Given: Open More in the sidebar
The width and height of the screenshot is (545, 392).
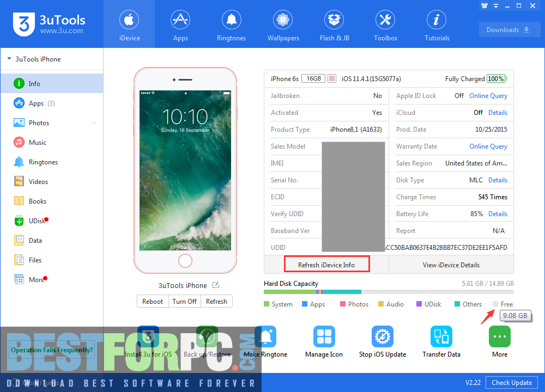Looking at the screenshot, I should [x=52, y=279].
